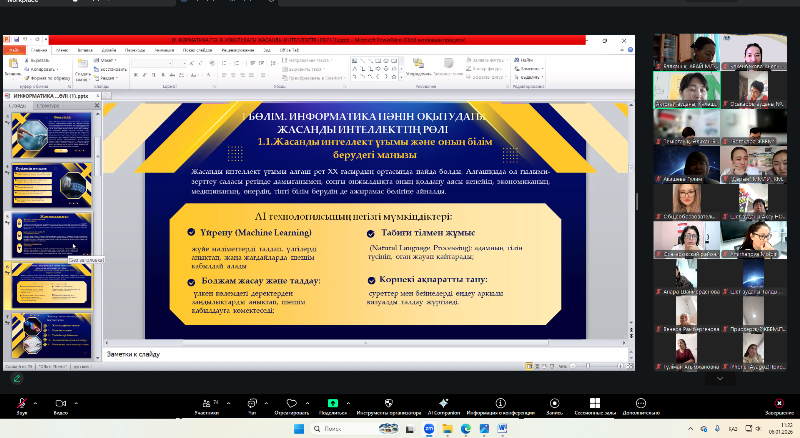800x438 pixels.
Task: Click the red End meeting button
Action: tap(779, 402)
